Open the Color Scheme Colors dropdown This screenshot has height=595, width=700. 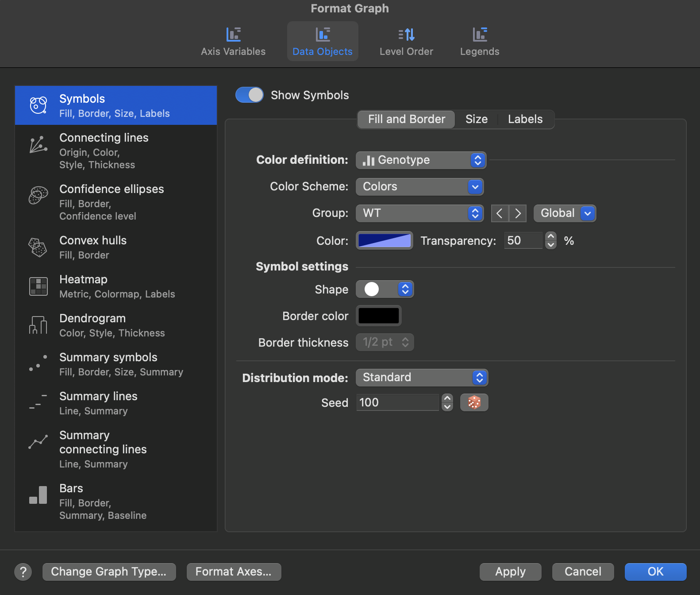[419, 186]
